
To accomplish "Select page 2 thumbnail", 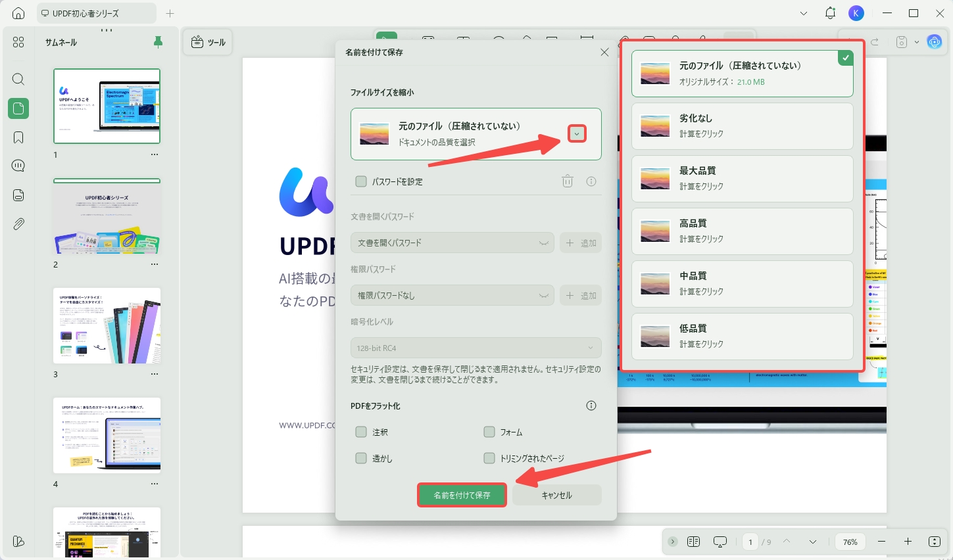I will 107,216.
